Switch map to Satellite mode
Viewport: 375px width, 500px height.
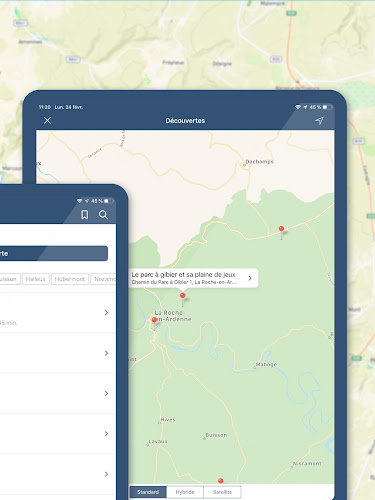(x=222, y=492)
